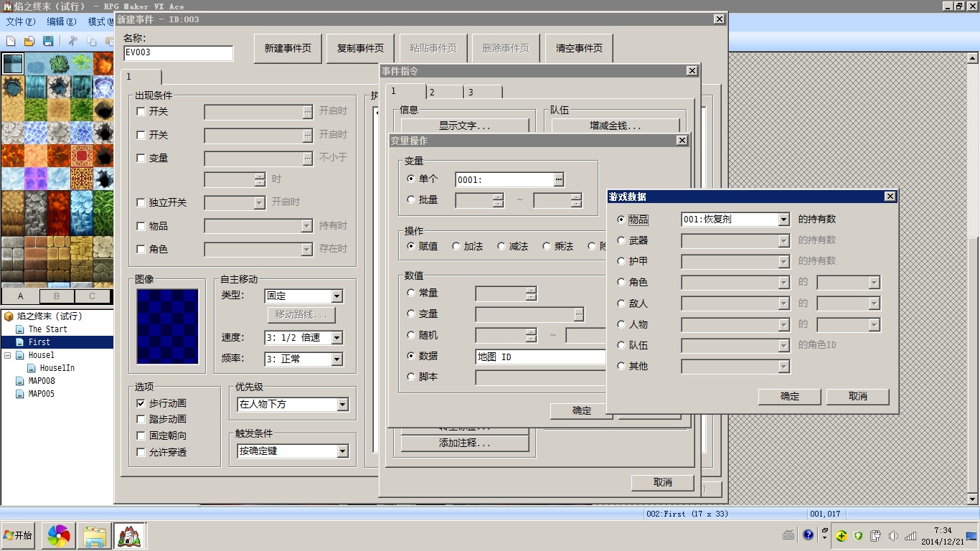Open the 文件 menu
The height and width of the screenshot is (551, 980).
click(19, 22)
